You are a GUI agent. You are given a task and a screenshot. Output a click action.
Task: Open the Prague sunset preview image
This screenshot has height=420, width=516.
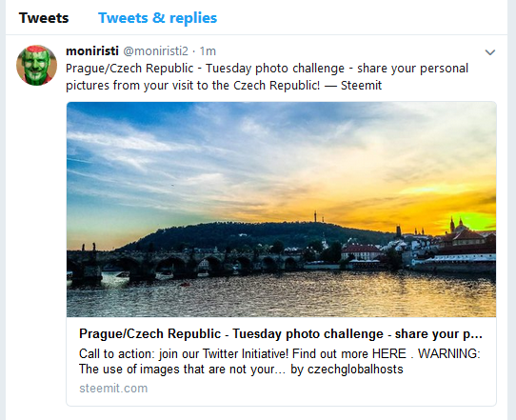pyautogui.click(x=282, y=210)
